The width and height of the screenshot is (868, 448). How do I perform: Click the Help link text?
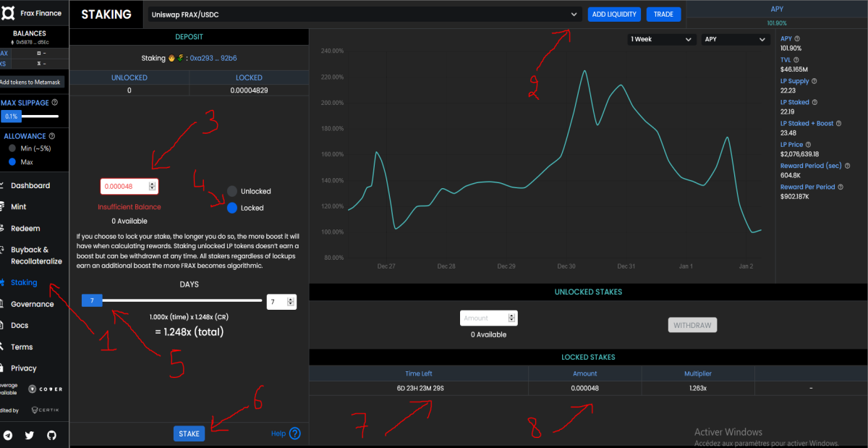pos(278,434)
